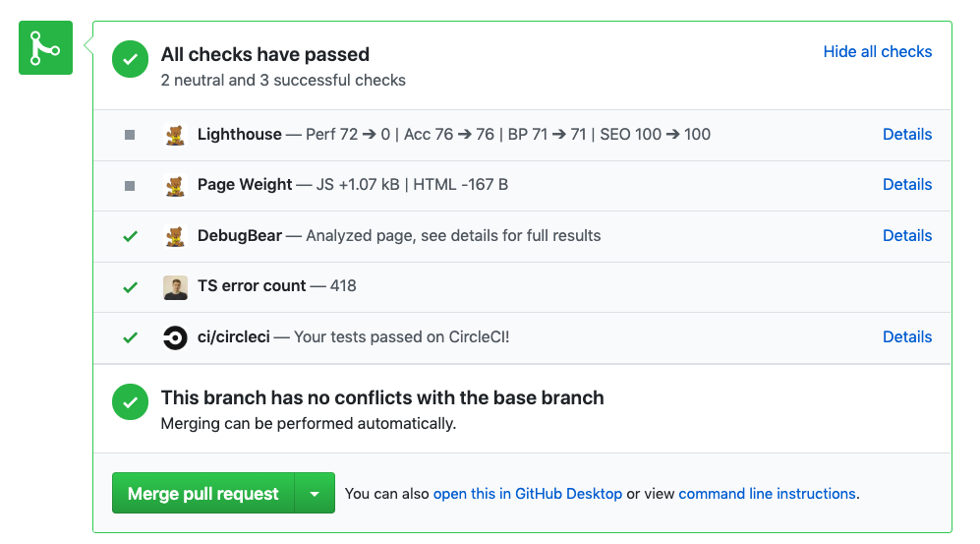
Task: Click the bear avatar next to Lighthouse
Action: pyautogui.click(x=175, y=135)
